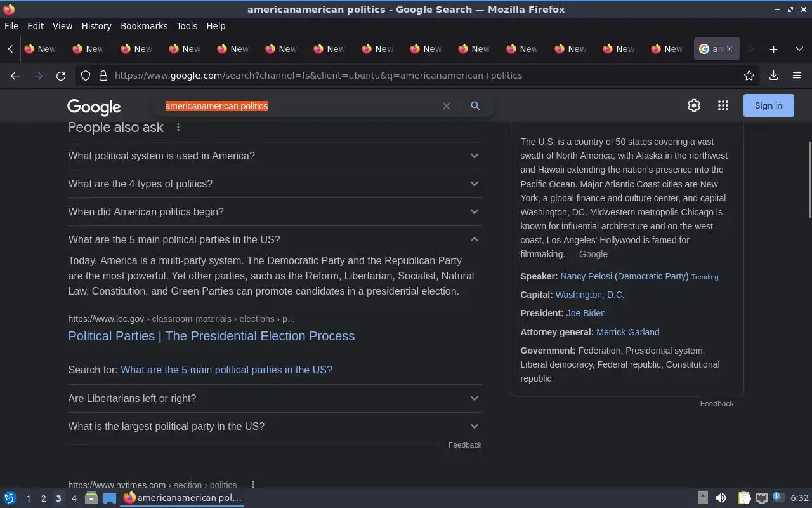Screen dimensions: 812x508
Task: Open the View menu
Action: 62,26
